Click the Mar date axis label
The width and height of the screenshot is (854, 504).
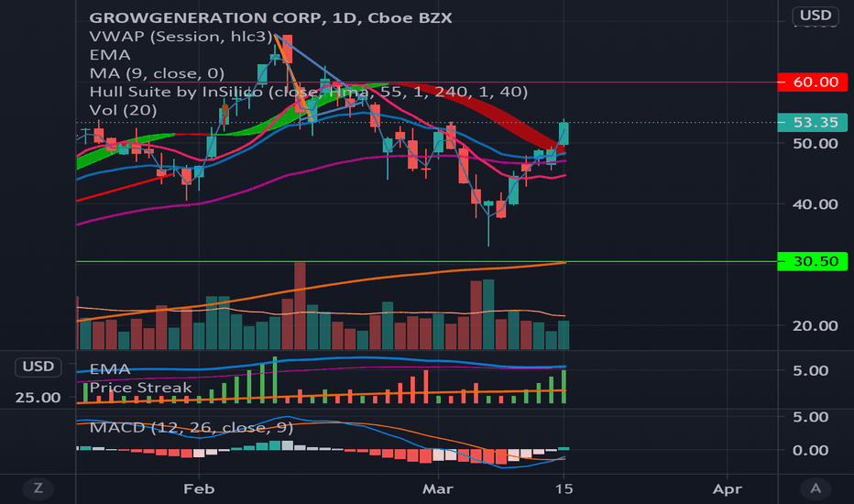click(x=438, y=488)
